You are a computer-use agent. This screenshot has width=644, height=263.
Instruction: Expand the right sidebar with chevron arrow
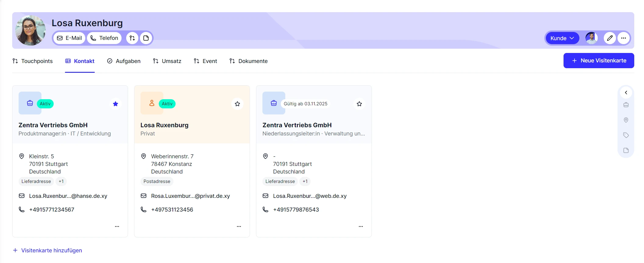tap(626, 93)
